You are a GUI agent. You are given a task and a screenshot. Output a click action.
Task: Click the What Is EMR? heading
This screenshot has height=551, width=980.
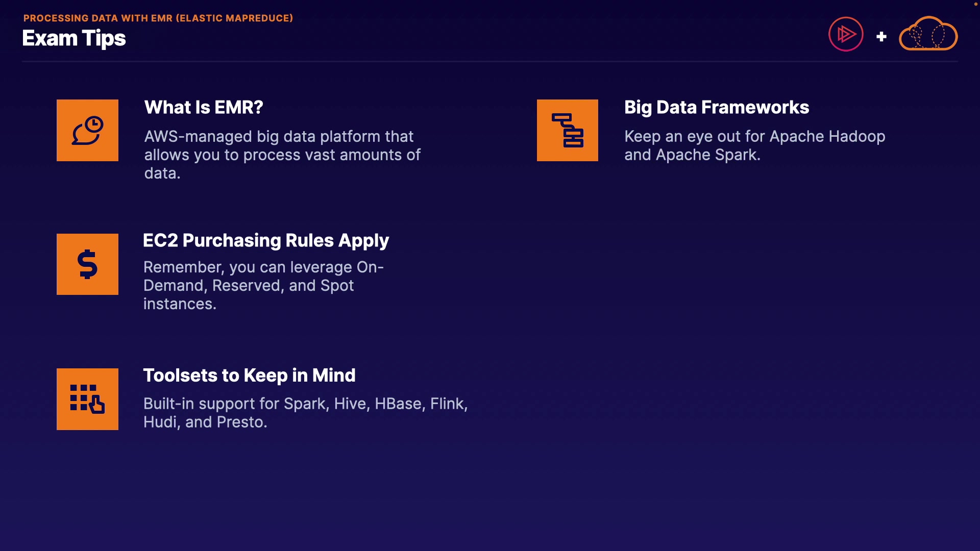click(x=204, y=108)
